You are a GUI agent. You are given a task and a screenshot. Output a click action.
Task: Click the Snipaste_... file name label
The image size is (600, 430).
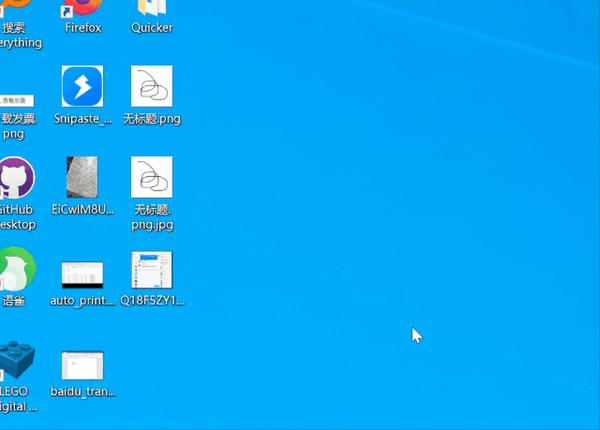(x=83, y=119)
